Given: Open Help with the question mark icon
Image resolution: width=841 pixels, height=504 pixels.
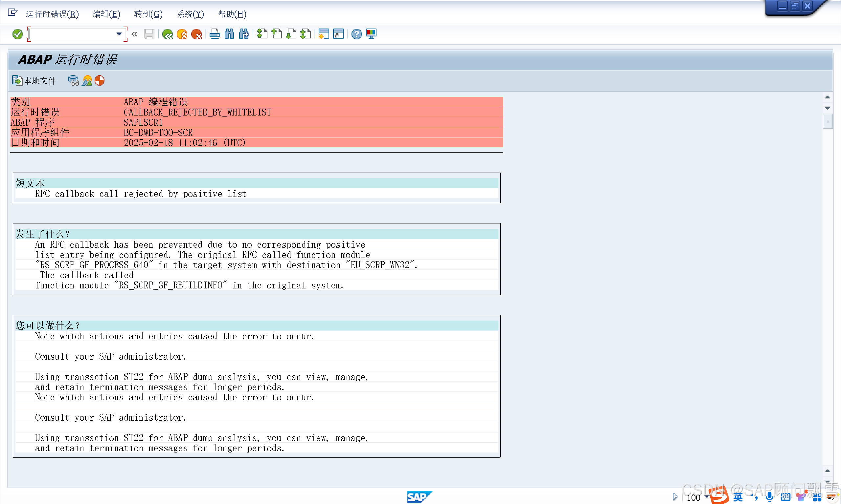Looking at the screenshot, I should click(356, 34).
